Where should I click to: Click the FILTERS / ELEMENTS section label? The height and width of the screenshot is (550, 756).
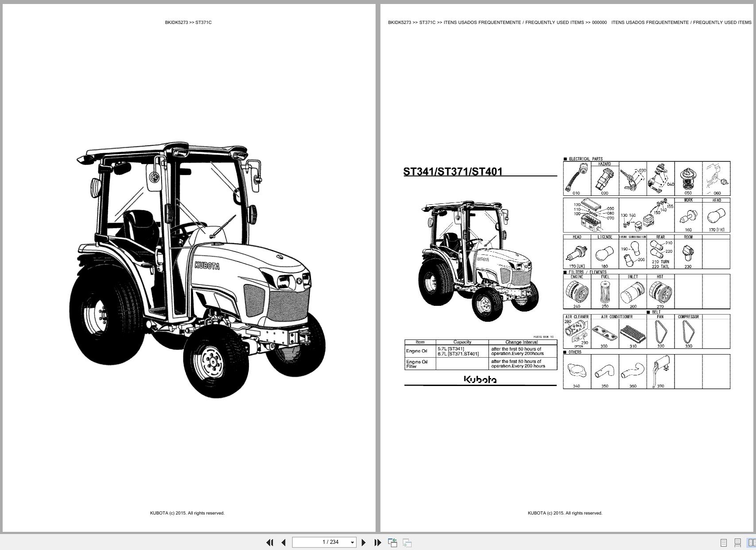click(585, 272)
